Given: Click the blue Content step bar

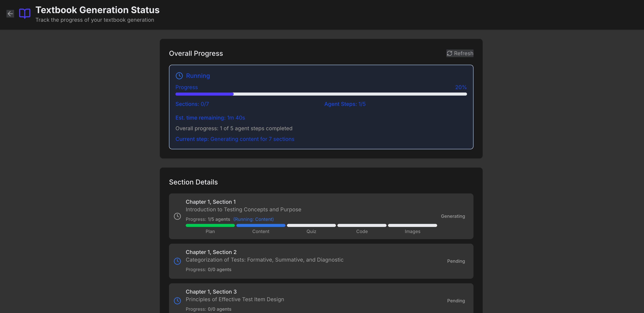Looking at the screenshot, I should click(261, 225).
